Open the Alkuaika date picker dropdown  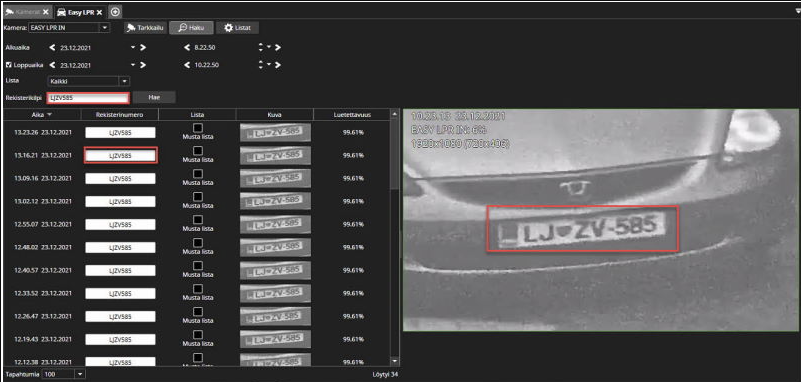coord(133,47)
